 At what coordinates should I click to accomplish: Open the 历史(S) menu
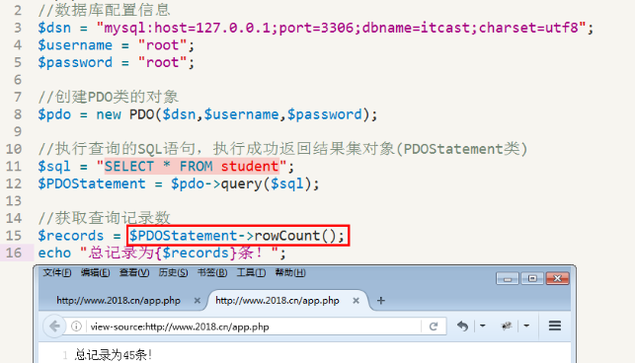tap(173, 272)
